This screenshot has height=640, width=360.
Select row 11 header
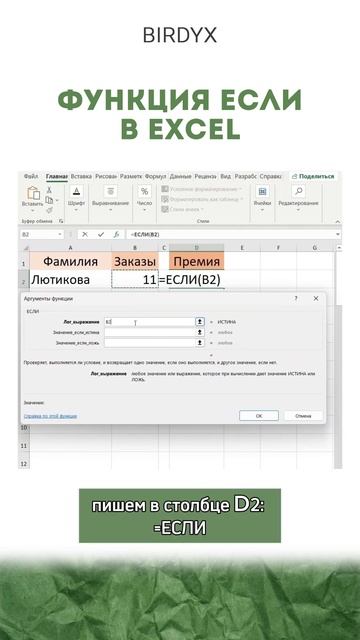pos(24,446)
